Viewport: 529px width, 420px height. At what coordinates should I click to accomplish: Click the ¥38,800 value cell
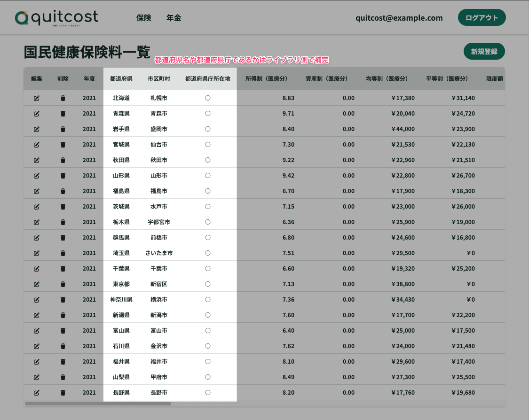[x=403, y=284]
